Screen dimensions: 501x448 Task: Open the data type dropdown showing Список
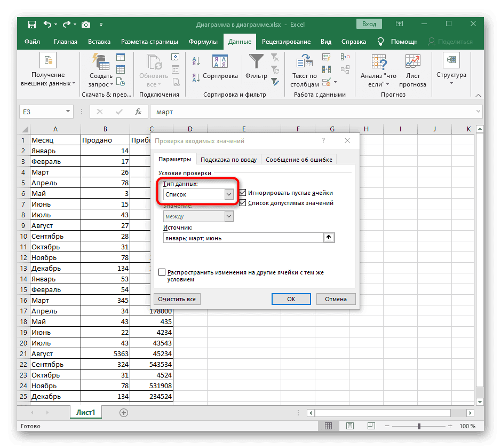tap(229, 195)
